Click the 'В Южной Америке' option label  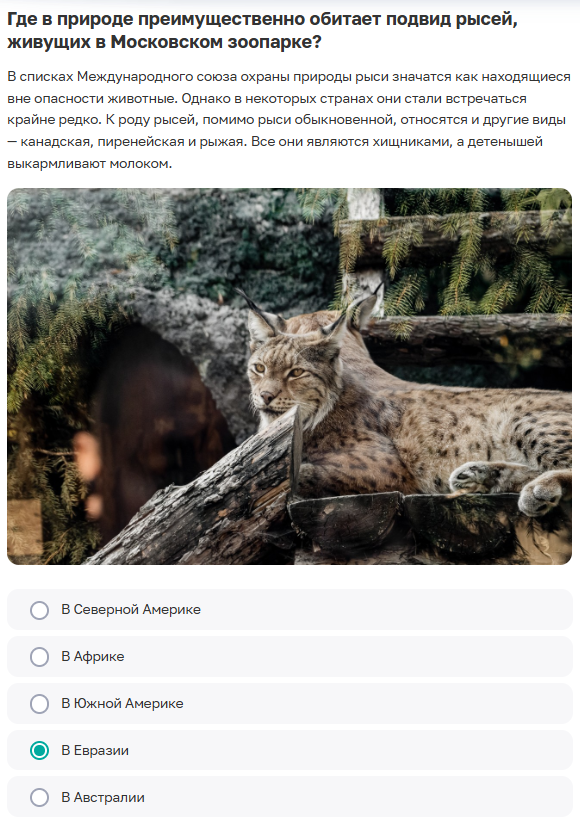[122, 704]
